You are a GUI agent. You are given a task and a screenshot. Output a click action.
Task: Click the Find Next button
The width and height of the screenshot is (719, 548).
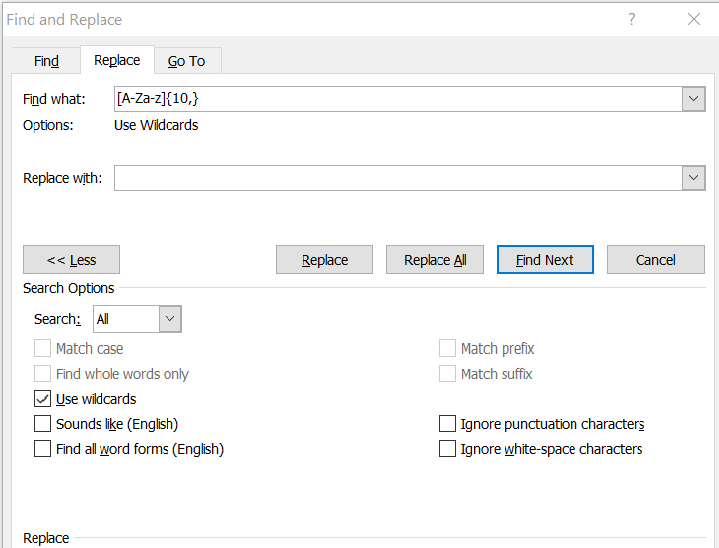(545, 260)
